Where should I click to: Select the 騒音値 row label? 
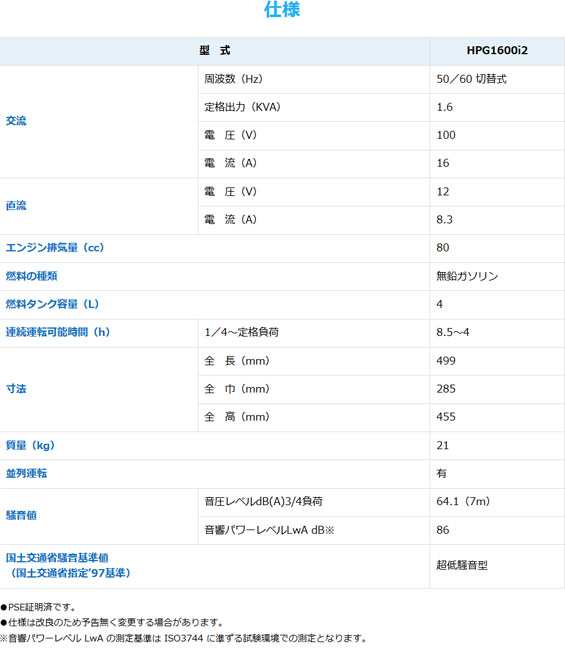[21, 516]
